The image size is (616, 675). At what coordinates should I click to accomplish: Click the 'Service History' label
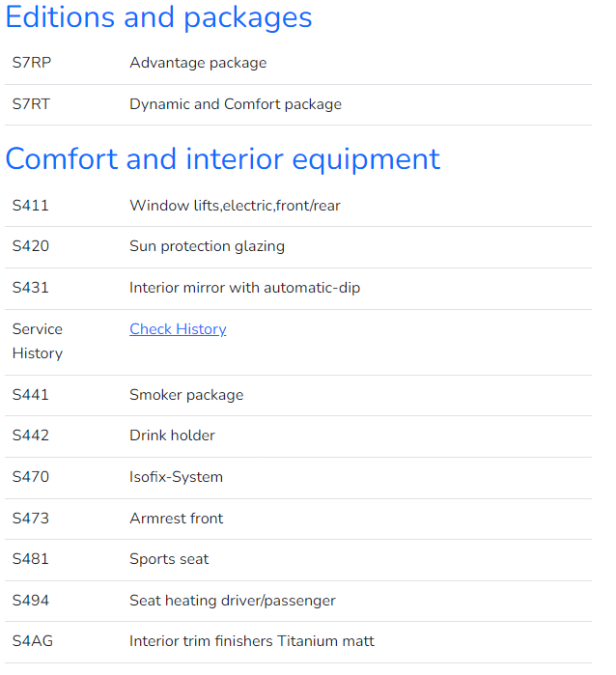(x=38, y=342)
